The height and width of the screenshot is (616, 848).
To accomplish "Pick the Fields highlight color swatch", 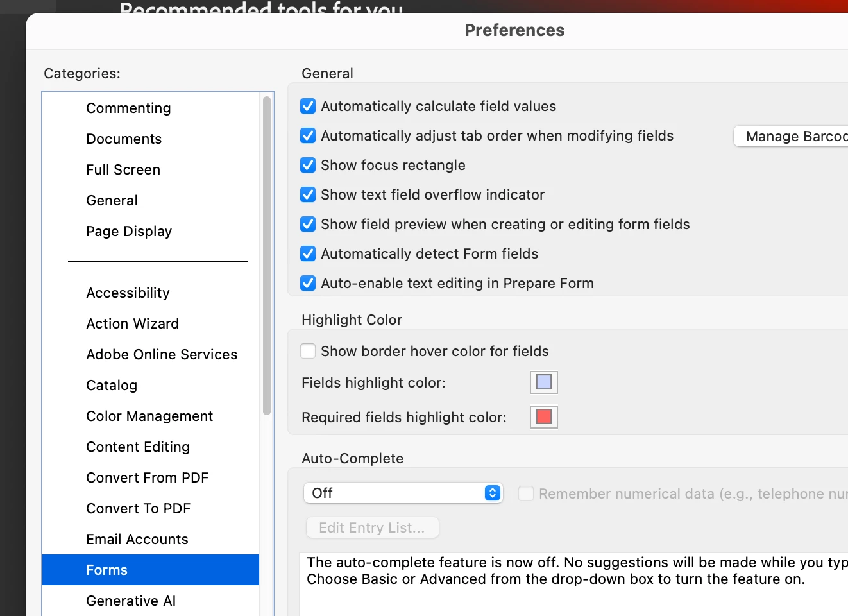I will [544, 382].
